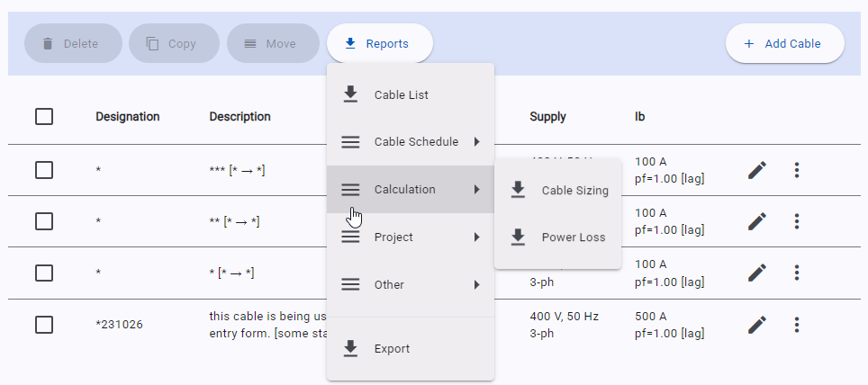Download the Cable Sizing report

[558, 191]
